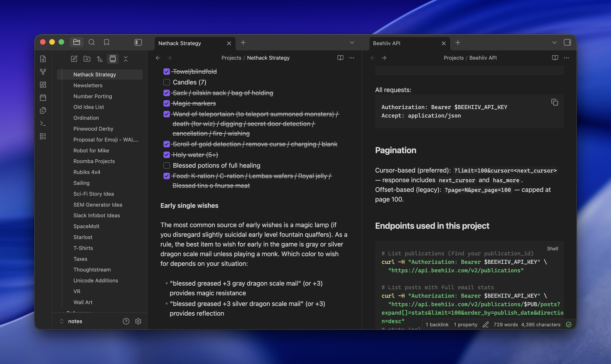Open the search magnifier icon
The height and width of the screenshot is (364, 611).
coord(92,43)
